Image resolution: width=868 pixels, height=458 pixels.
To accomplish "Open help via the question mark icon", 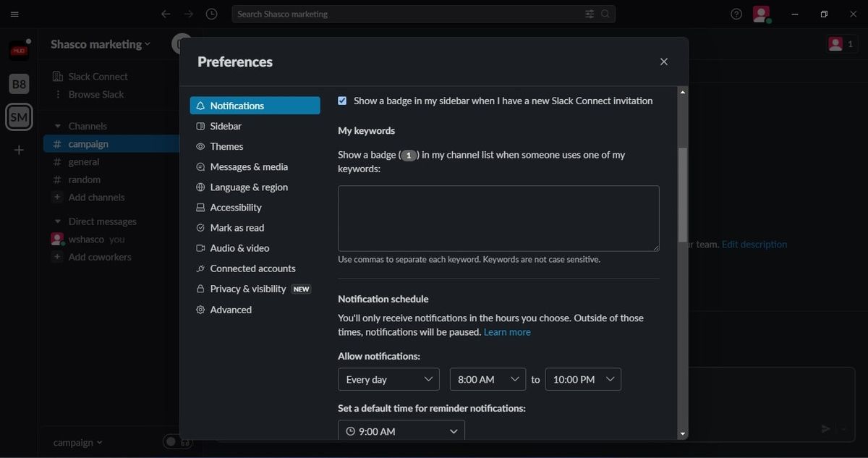I will (x=736, y=14).
